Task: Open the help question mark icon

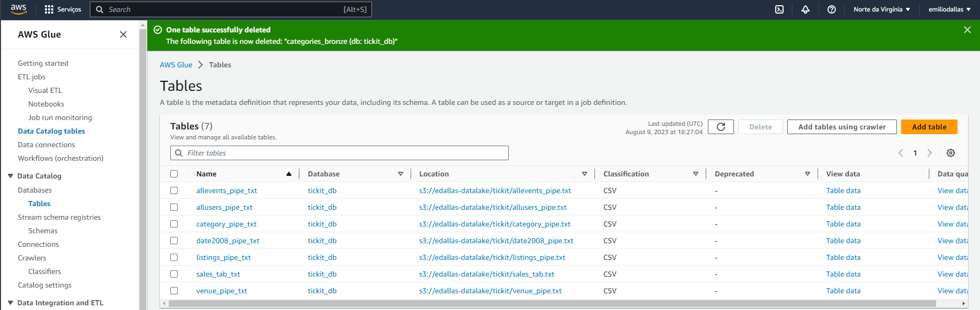Action: point(831,9)
